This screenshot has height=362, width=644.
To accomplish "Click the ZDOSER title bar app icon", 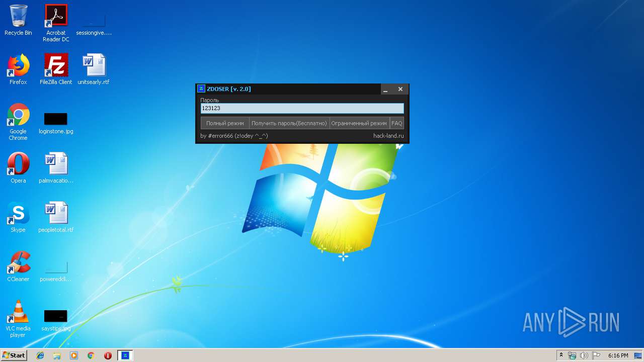I will point(201,89).
